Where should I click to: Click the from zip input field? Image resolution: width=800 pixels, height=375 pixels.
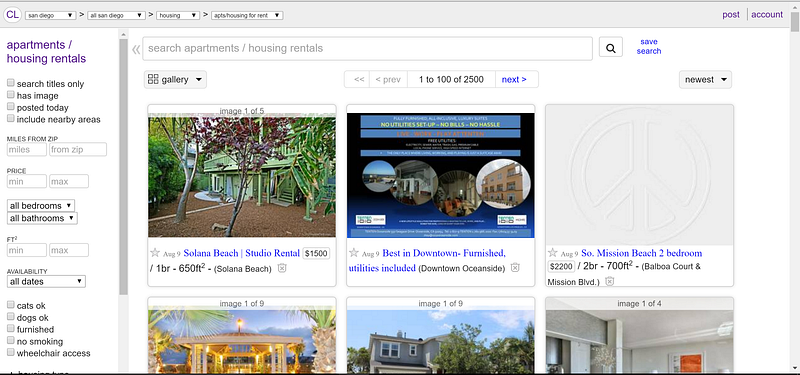click(78, 149)
